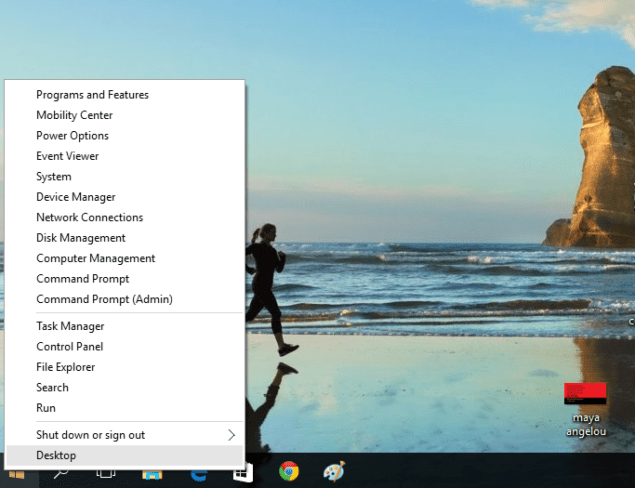The width and height of the screenshot is (635, 488).
Task: Select Network Connections
Action: point(90,217)
